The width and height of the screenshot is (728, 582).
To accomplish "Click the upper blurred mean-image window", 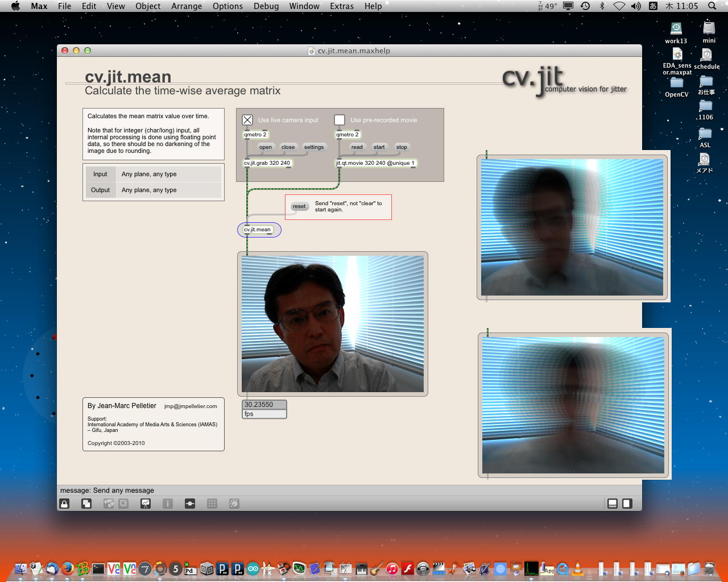I will (572, 227).
